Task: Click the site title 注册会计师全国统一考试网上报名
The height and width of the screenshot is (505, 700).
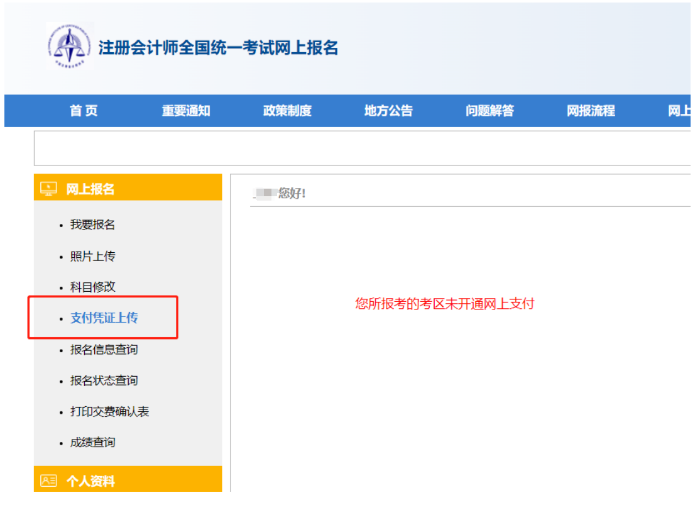Action: pos(218,47)
